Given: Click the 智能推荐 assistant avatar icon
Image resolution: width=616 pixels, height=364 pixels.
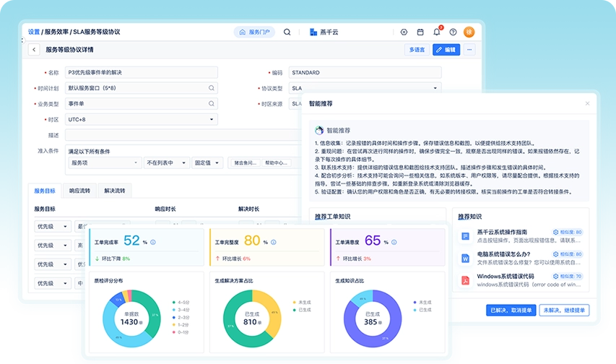Looking at the screenshot, I should (x=319, y=130).
